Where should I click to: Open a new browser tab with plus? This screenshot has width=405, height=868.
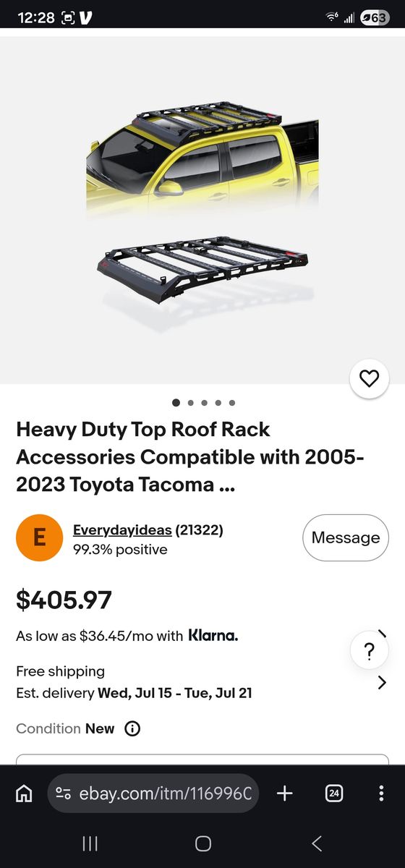click(284, 793)
